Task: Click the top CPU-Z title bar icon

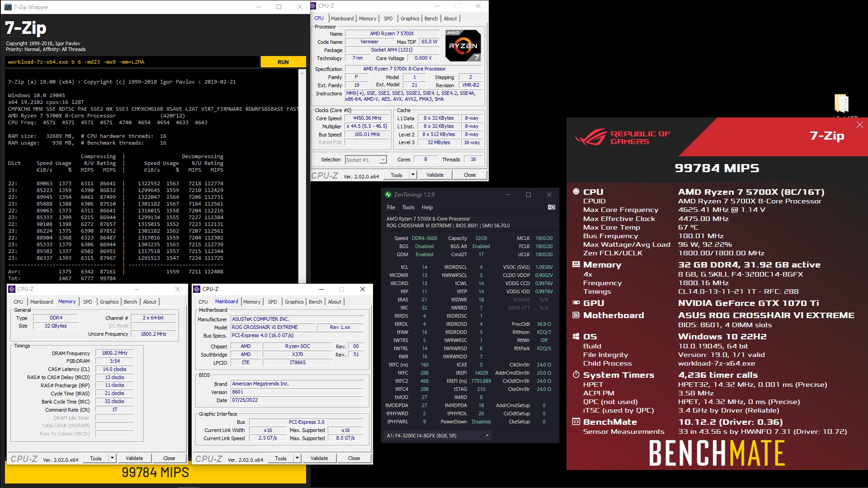Action: 314,6
